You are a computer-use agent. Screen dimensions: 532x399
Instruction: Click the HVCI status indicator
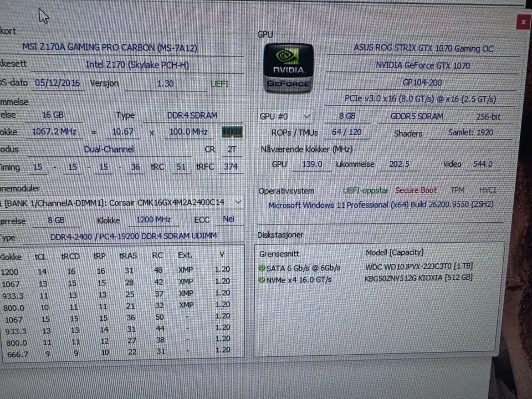[x=488, y=190]
